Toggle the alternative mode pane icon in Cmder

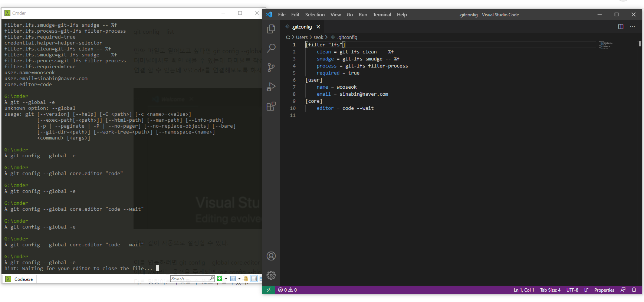click(x=254, y=279)
